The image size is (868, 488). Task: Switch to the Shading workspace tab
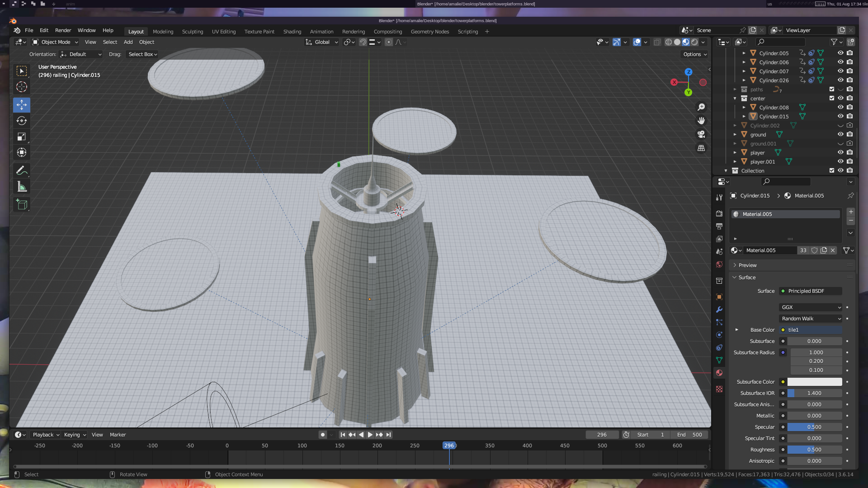click(x=292, y=32)
